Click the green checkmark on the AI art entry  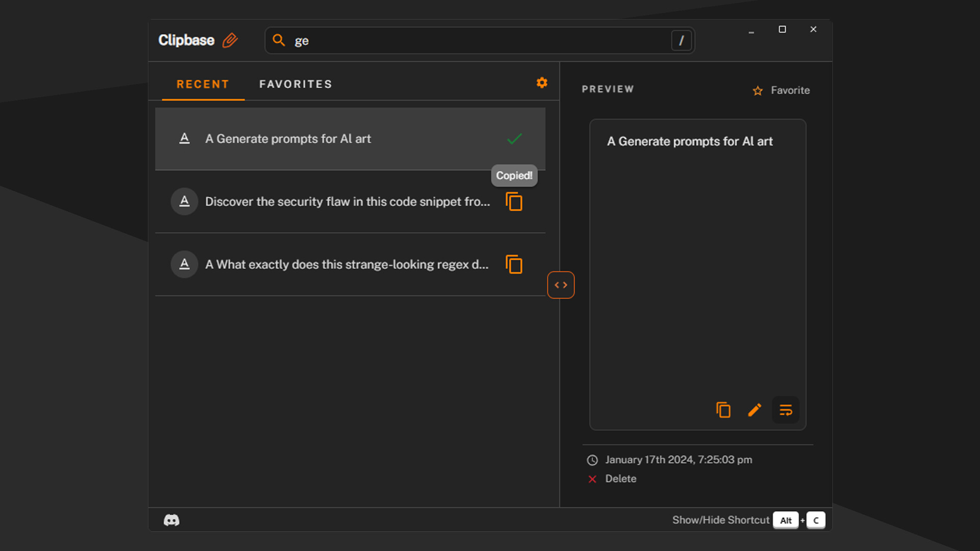click(514, 139)
